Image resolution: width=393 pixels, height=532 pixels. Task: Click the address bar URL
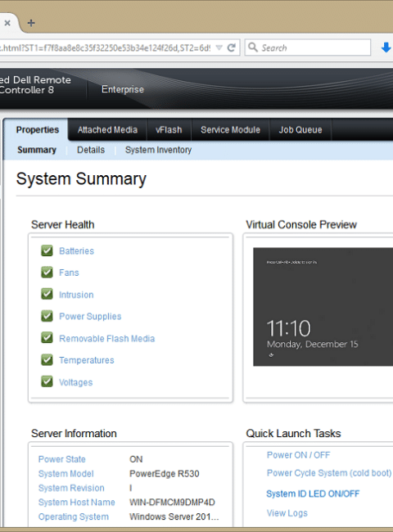(x=105, y=47)
